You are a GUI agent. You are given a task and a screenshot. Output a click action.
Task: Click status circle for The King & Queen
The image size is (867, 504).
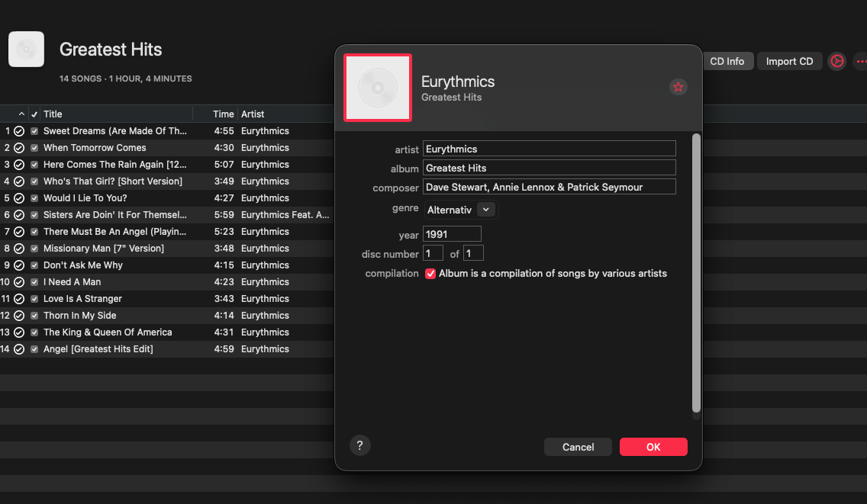pos(19,332)
